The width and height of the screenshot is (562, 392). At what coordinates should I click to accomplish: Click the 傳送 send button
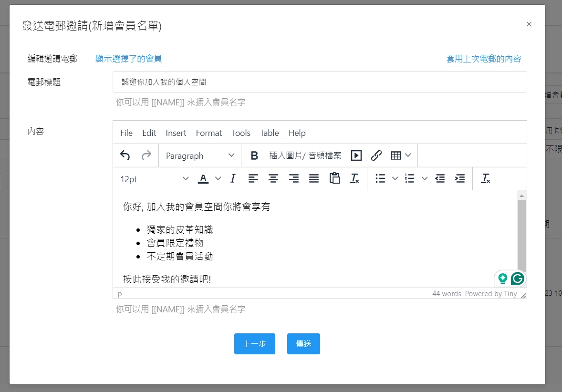(x=303, y=344)
